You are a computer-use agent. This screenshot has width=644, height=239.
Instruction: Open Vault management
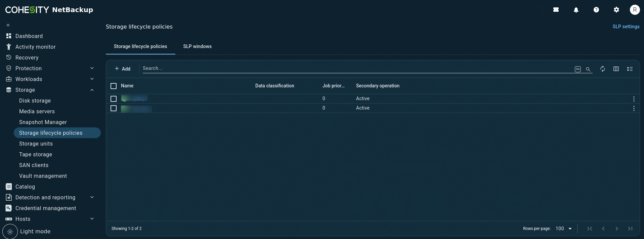(x=43, y=176)
